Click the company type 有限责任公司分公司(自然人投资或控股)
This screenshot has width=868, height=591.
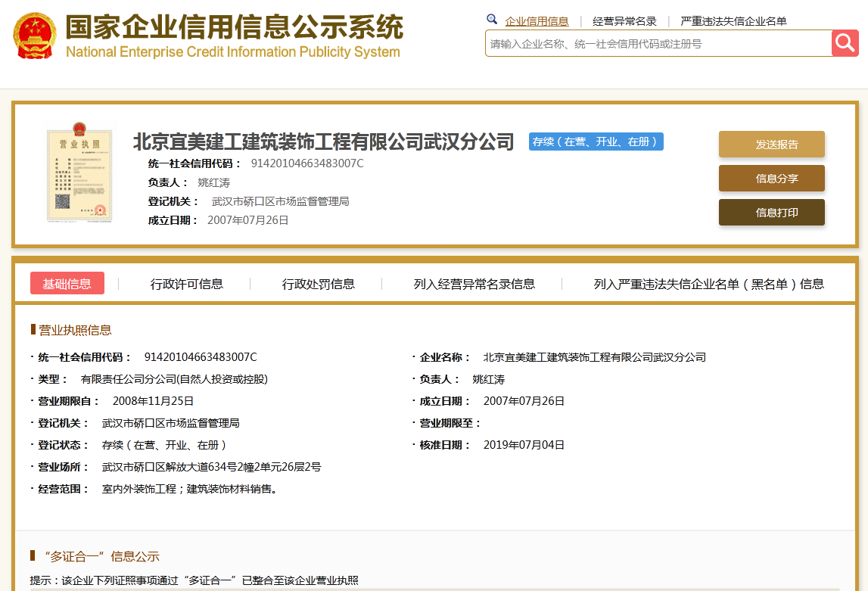[174, 379]
